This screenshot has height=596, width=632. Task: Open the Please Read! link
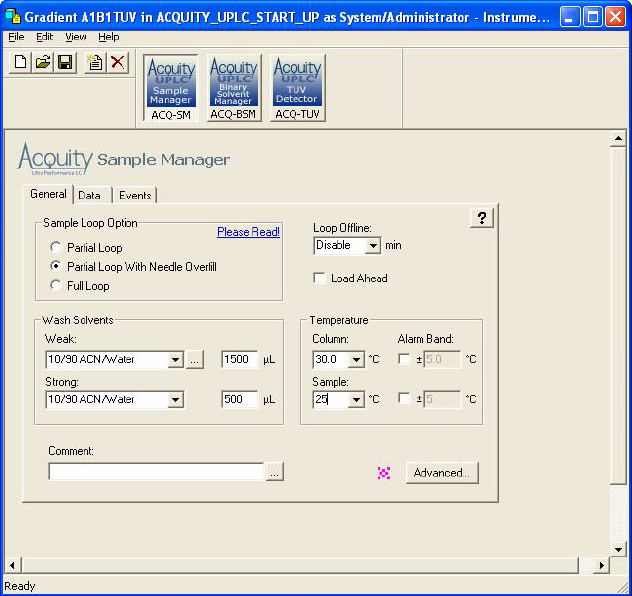tap(248, 232)
